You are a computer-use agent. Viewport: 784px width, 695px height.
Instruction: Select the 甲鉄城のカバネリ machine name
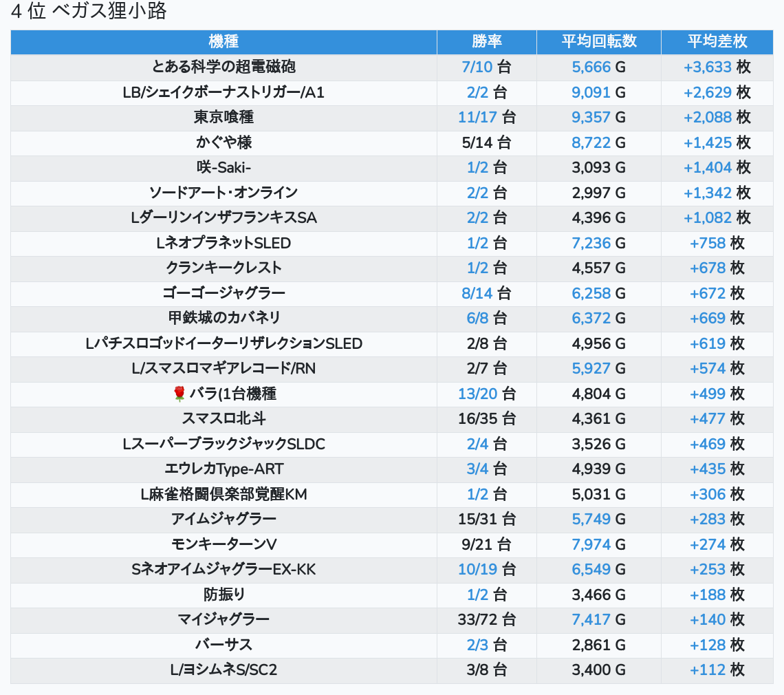[x=224, y=318]
